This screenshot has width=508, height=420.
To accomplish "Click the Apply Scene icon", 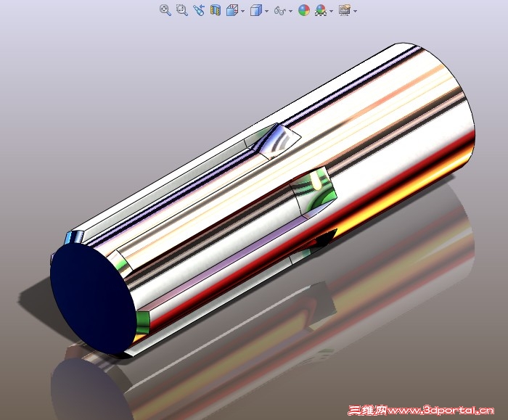I will pos(321,10).
